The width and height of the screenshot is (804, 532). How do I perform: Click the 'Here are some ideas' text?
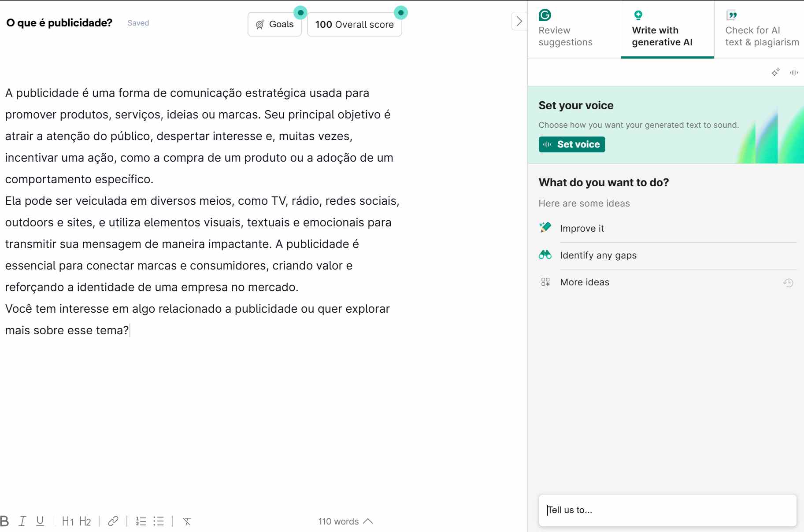click(x=584, y=203)
